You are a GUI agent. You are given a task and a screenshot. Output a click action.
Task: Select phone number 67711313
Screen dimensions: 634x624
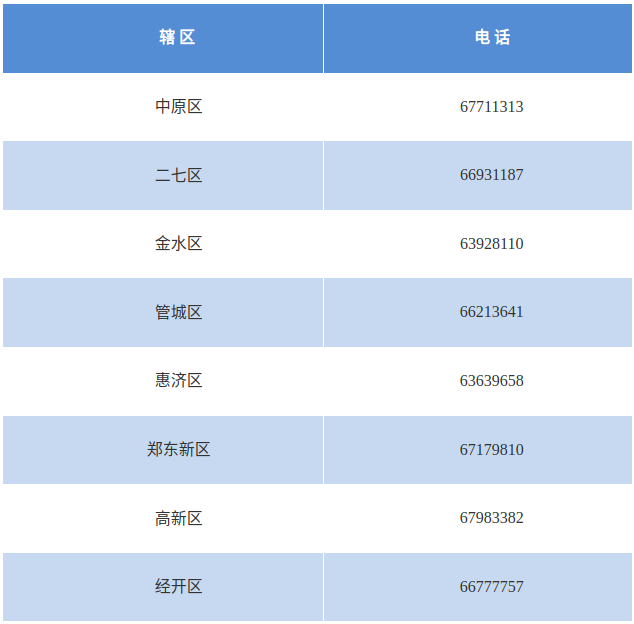491,107
